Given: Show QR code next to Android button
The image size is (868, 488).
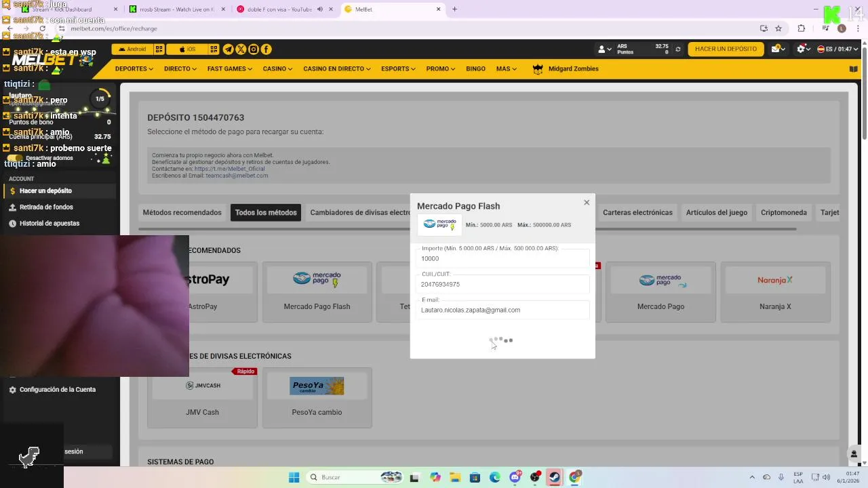Looking at the screenshot, I should pyautogui.click(x=159, y=49).
